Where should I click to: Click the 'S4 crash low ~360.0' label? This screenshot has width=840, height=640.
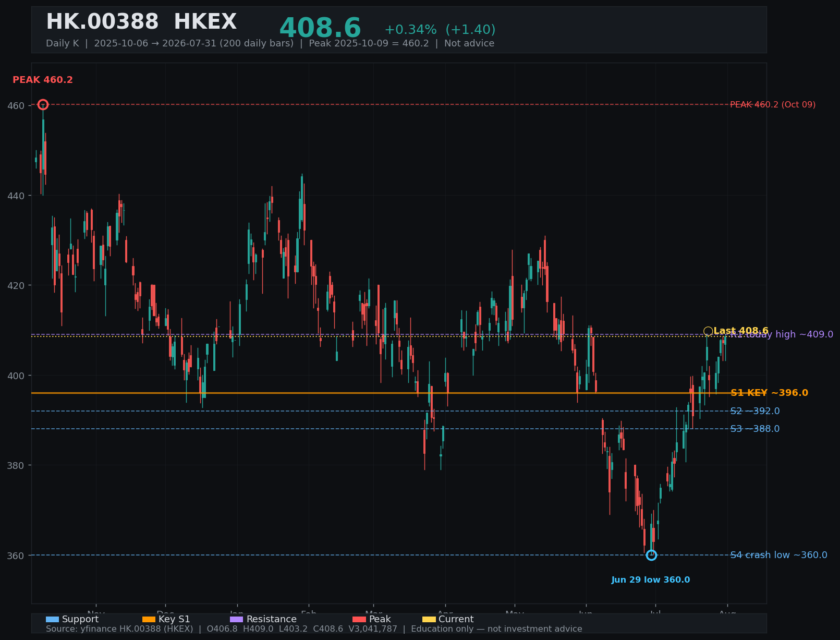778,556
